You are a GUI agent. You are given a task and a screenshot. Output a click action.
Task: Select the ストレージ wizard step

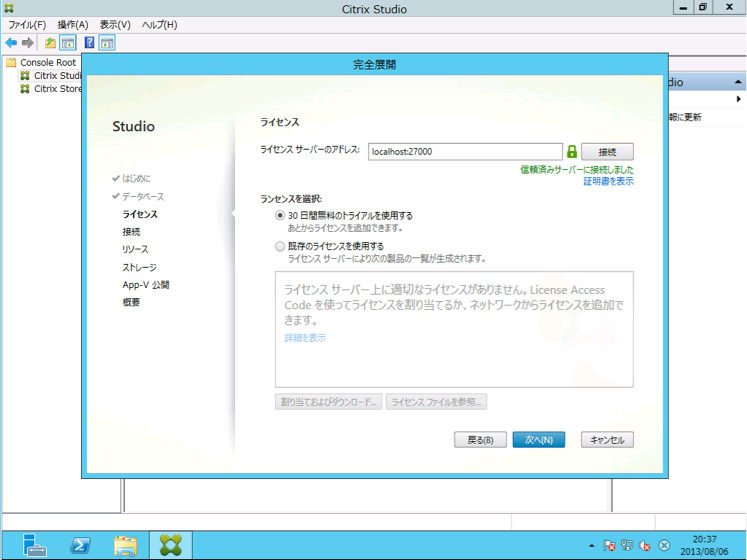(139, 267)
